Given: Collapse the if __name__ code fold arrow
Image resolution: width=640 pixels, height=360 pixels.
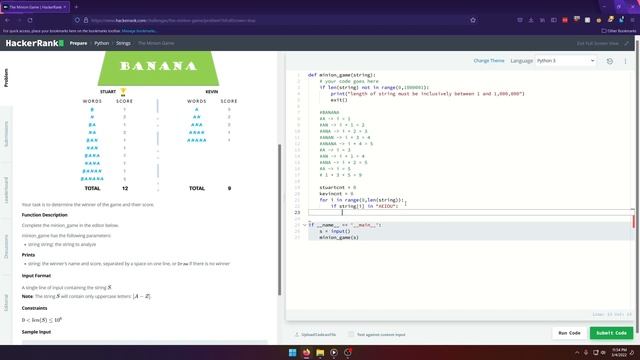Looking at the screenshot, I should click(304, 225).
